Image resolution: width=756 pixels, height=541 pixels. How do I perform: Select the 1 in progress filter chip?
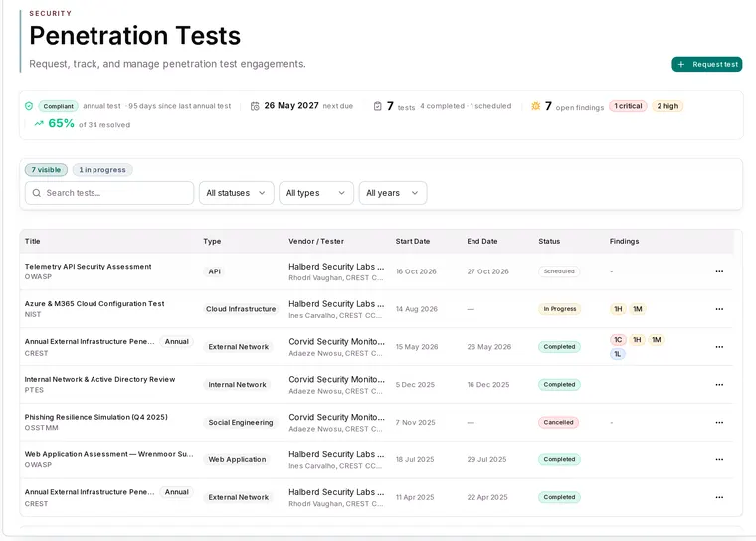(x=102, y=170)
